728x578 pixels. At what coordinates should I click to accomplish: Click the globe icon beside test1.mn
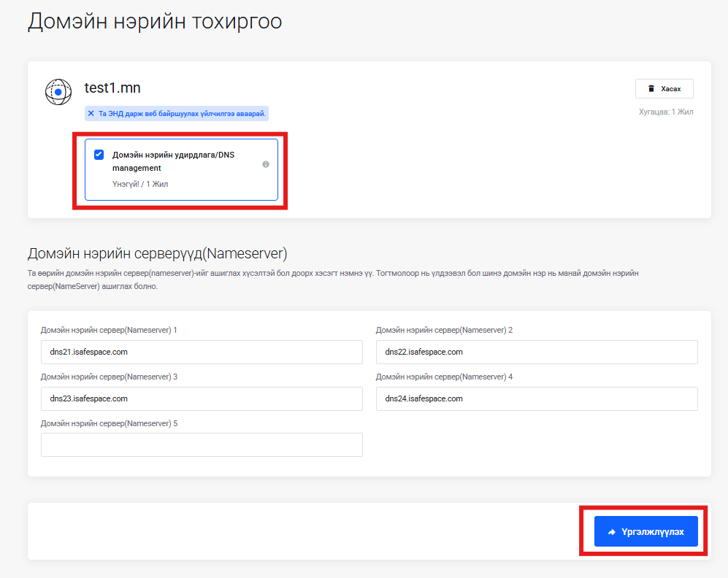pyautogui.click(x=58, y=92)
